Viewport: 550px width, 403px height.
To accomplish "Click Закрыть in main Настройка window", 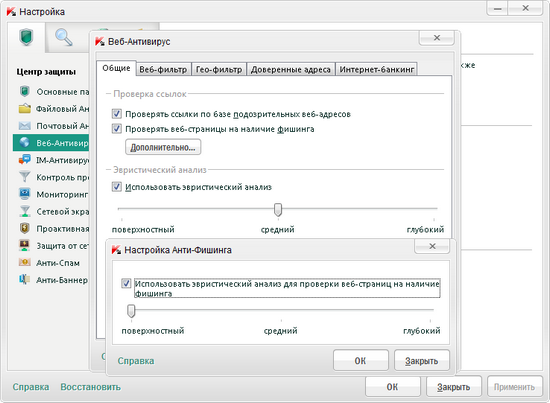I will [454, 387].
